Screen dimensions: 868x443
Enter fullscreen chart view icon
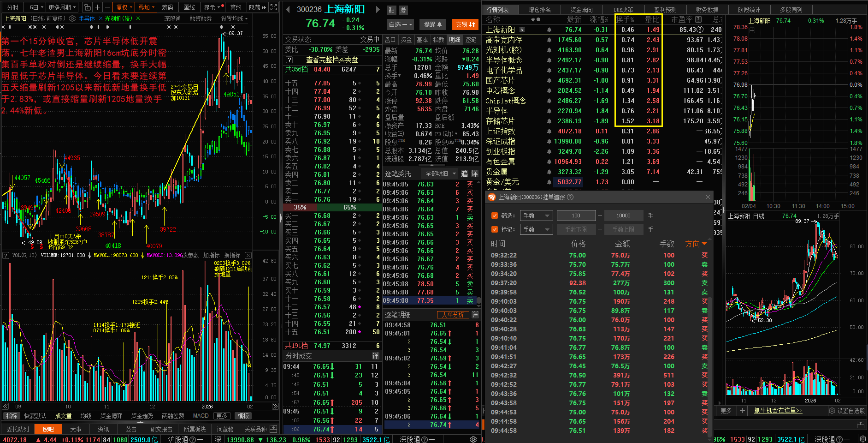tap(273, 7)
